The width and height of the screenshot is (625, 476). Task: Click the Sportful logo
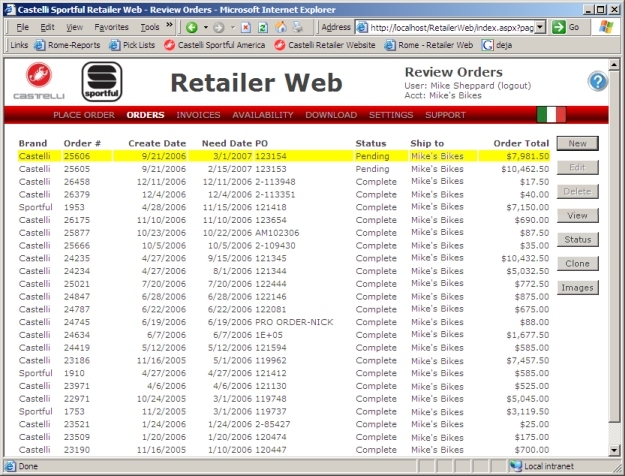tap(101, 81)
